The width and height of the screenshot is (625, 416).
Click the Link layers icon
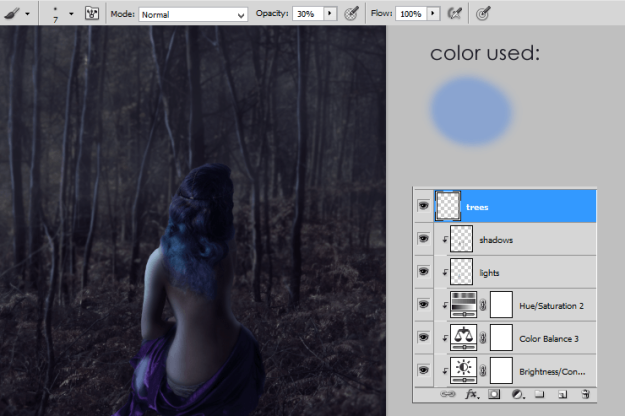[x=448, y=394]
